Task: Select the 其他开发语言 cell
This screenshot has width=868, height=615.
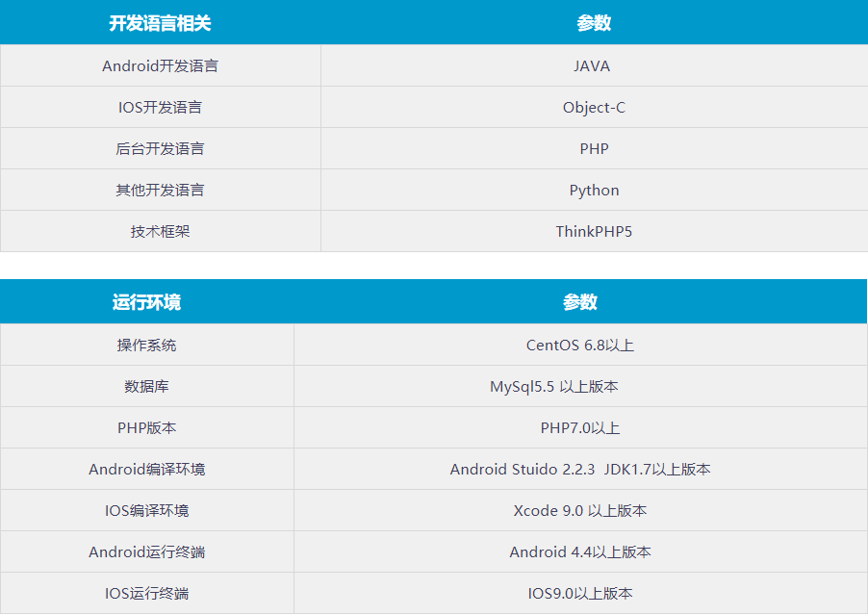Action: click(x=160, y=190)
